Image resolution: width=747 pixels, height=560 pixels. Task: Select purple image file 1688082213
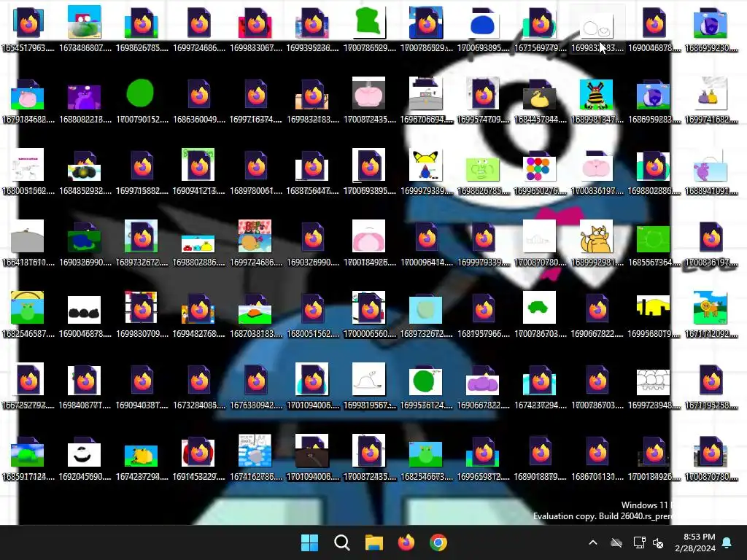[x=85, y=100]
